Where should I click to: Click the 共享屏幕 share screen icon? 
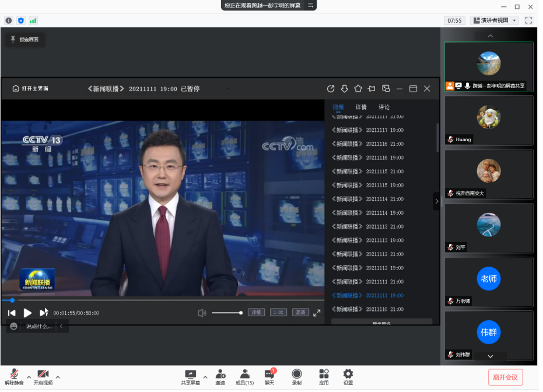[x=190, y=374]
